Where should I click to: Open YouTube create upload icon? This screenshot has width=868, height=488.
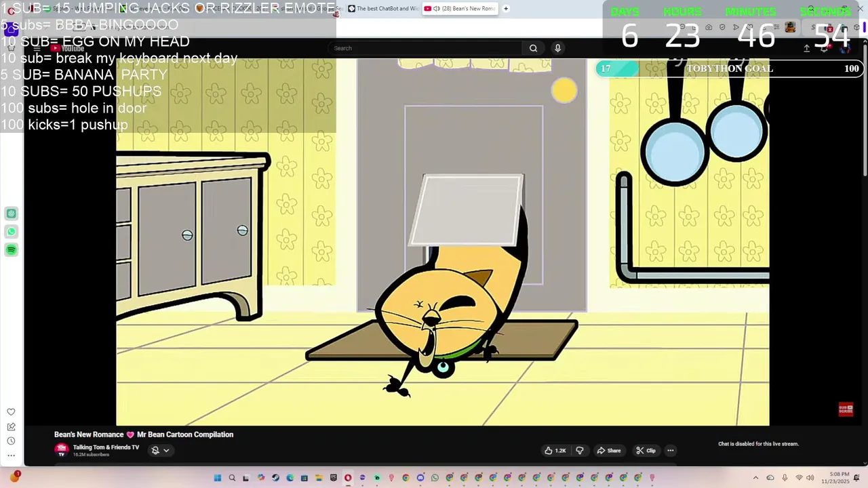[x=806, y=48]
